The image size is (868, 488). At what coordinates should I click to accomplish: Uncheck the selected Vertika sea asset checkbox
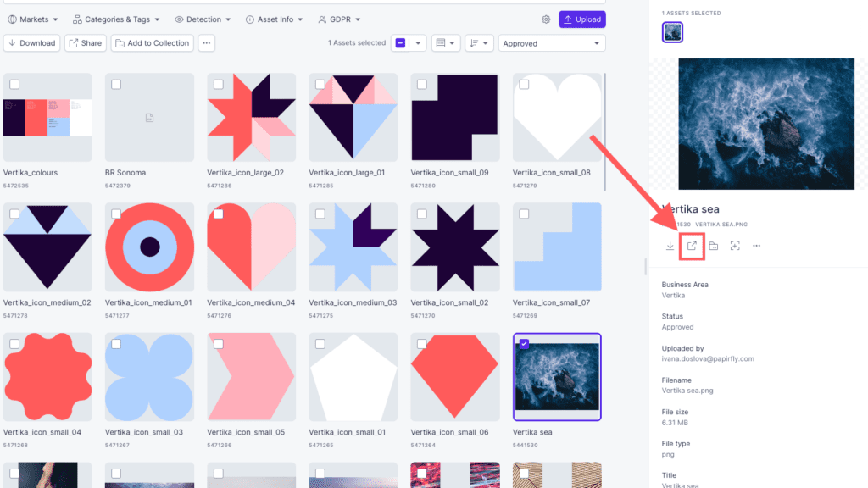[524, 344]
